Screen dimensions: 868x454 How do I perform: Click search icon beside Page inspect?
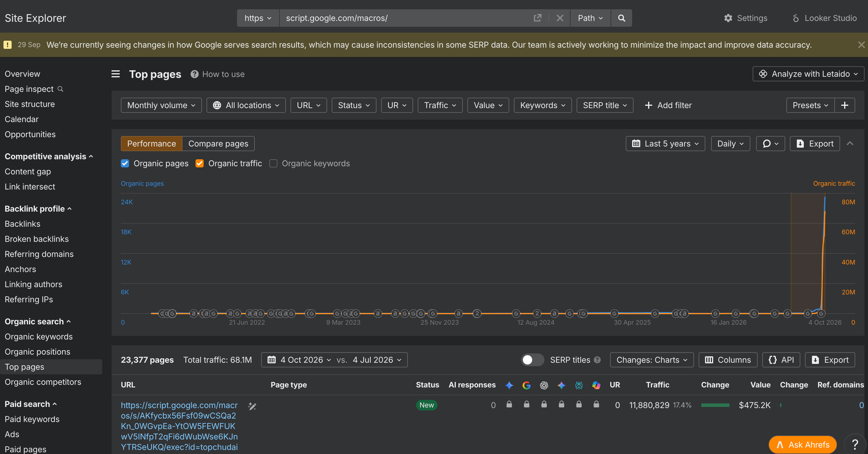click(60, 89)
